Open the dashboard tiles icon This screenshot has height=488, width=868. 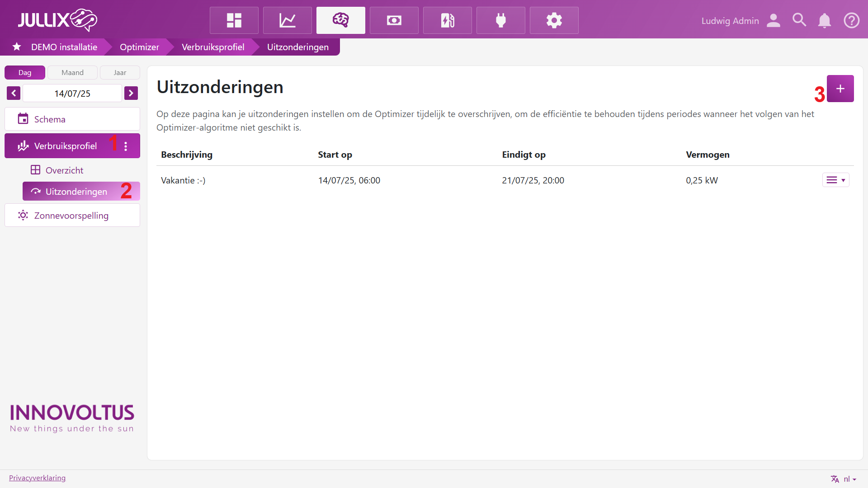(234, 20)
